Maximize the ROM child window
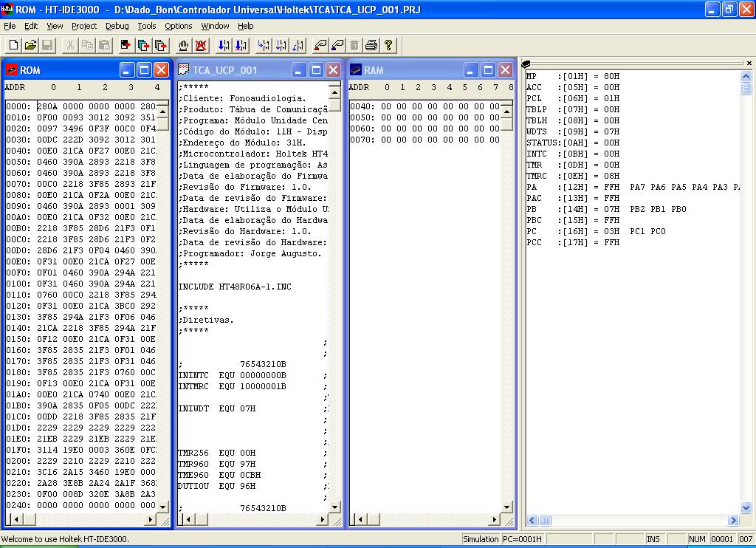756x548 pixels. (x=145, y=70)
